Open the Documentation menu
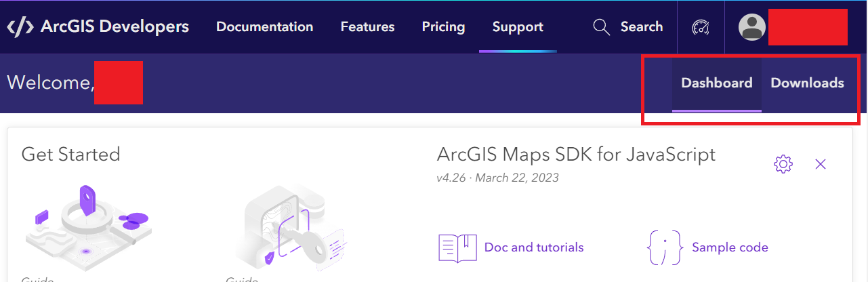The height and width of the screenshot is (282, 868). (x=264, y=27)
